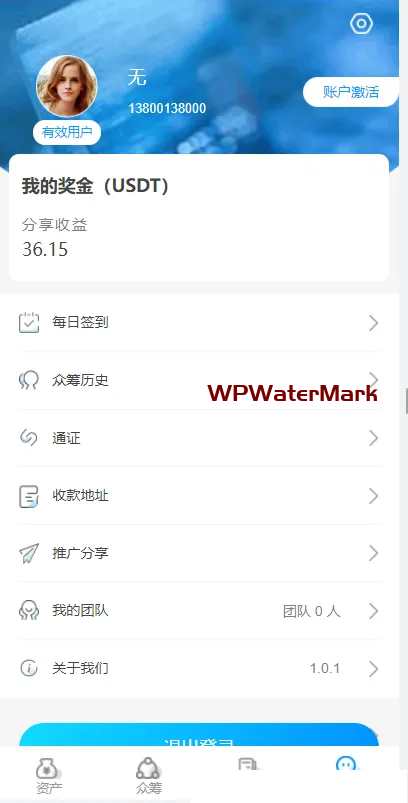Click the 有效用户 badge under avatar

pyautogui.click(x=67, y=133)
